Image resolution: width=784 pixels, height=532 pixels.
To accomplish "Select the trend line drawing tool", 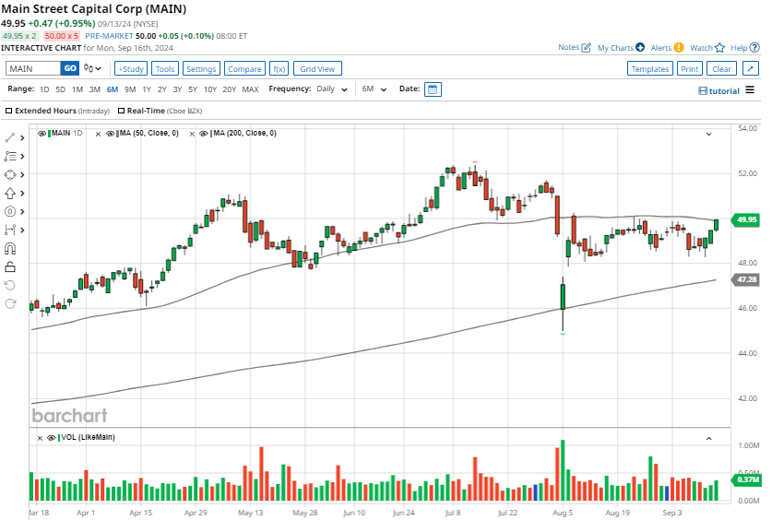I will [11, 137].
